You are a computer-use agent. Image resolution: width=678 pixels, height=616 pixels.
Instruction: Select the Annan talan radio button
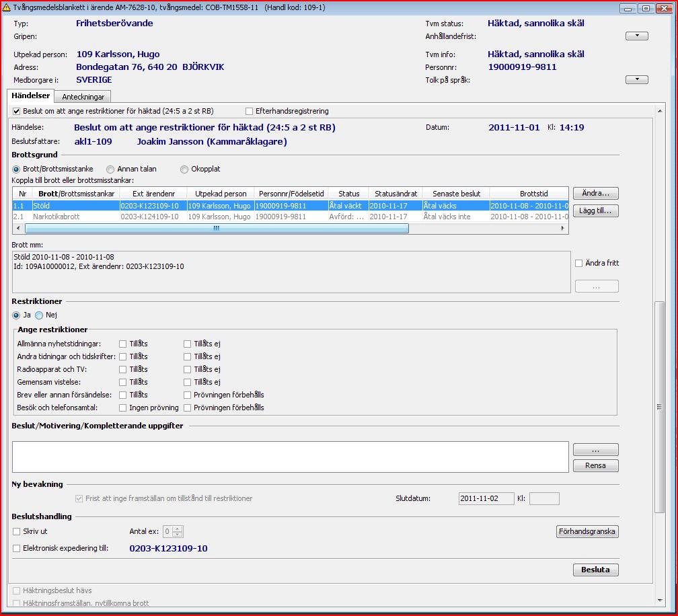[x=110, y=169]
